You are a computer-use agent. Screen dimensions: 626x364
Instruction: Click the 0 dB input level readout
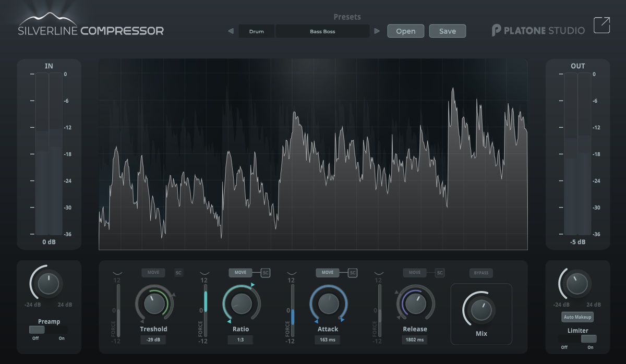(x=49, y=242)
